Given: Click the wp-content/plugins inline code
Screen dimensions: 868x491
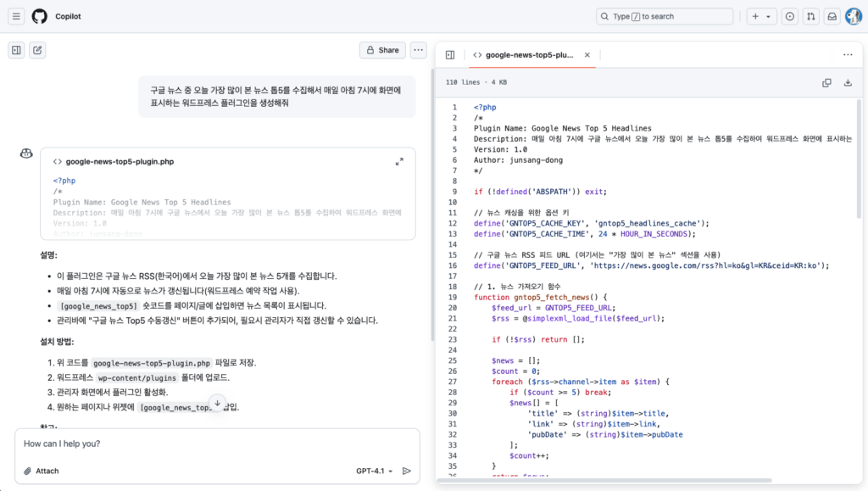Looking at the screenshot, I should 136,378.
